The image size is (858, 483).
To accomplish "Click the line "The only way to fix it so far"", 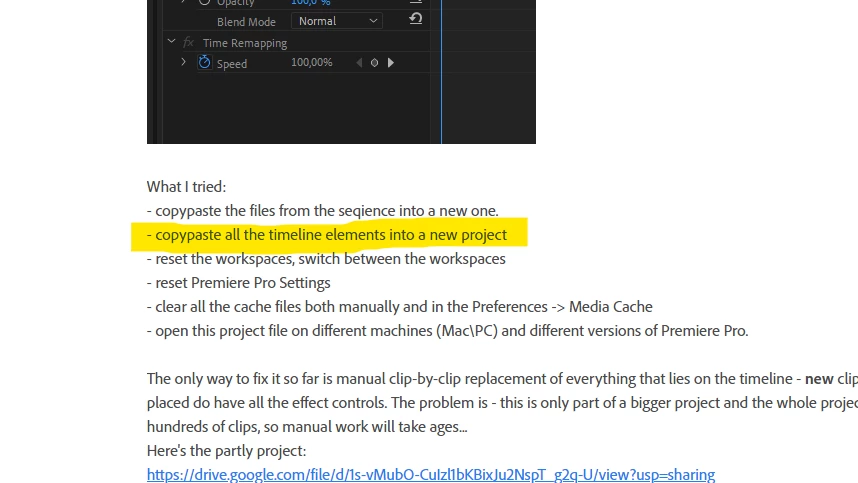I will click(x=502, y=379).
